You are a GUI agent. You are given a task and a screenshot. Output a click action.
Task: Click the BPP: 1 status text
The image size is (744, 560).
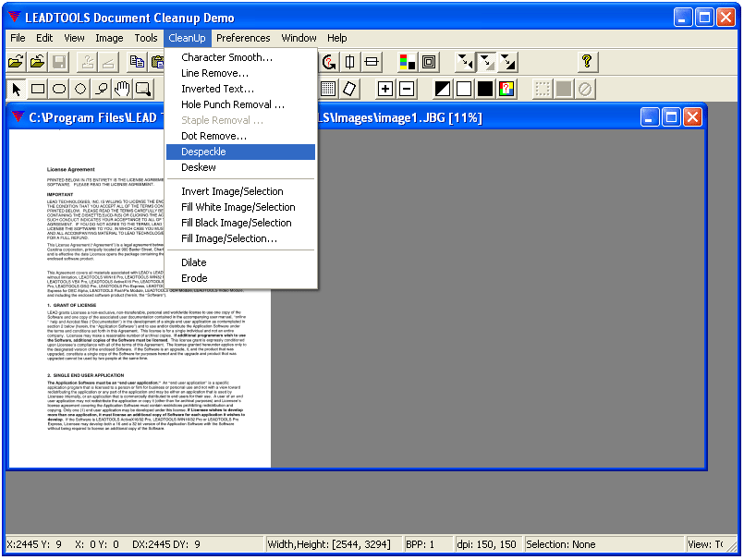pyautogui.click(x=420, y=544)
